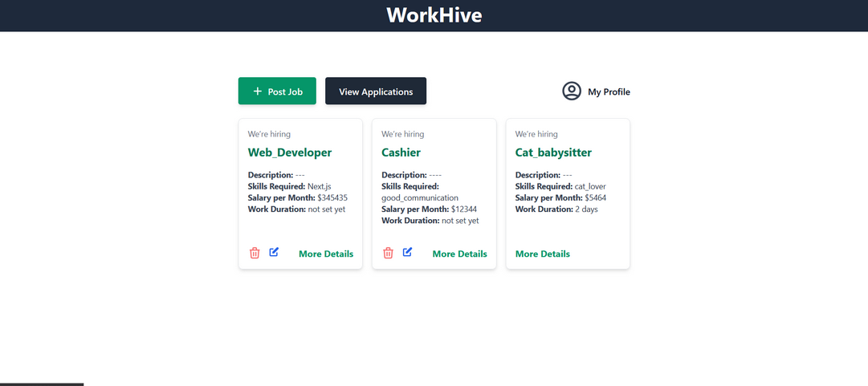868x386 pixels.
Task: Click the cat_lover skill text
Action: [591, 186]
